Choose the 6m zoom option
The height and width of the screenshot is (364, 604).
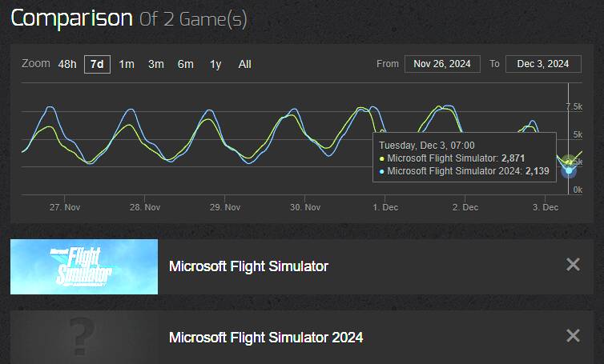tap(185, 64)
